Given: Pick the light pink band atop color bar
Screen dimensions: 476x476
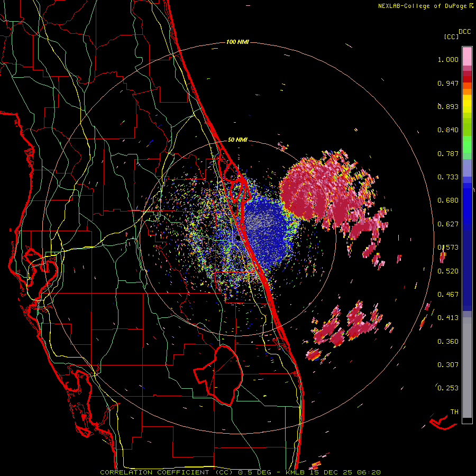Looking at the screenshot, I should click(x=467, y=56).
